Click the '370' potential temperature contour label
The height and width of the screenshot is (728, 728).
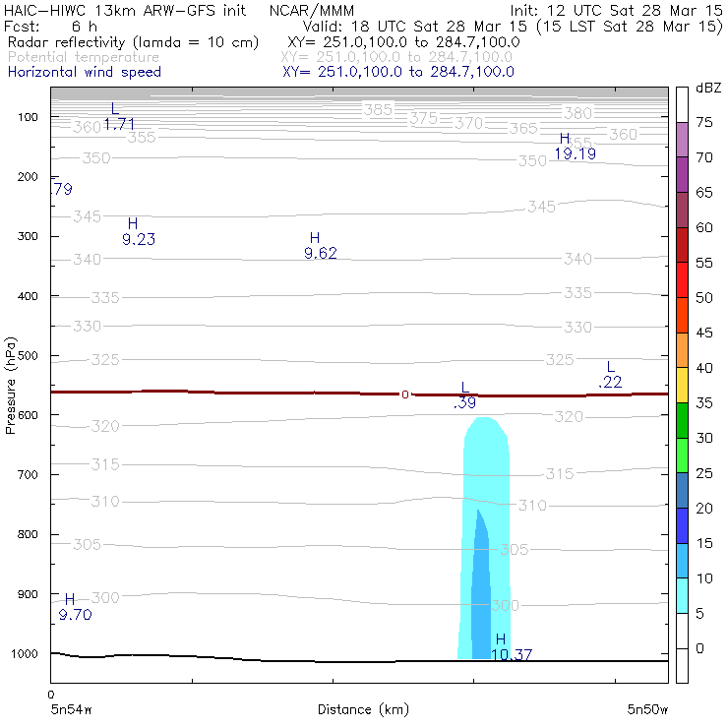(x=469, y=123)
